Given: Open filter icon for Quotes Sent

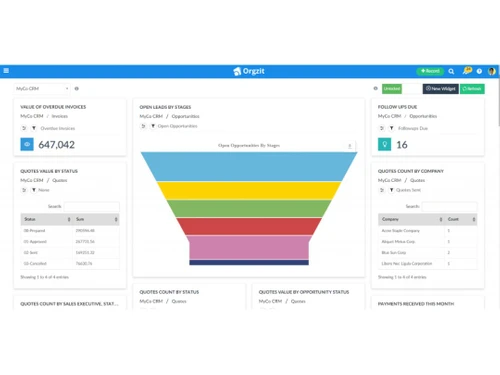Looking at the screenshot, I should click(391, 190).
